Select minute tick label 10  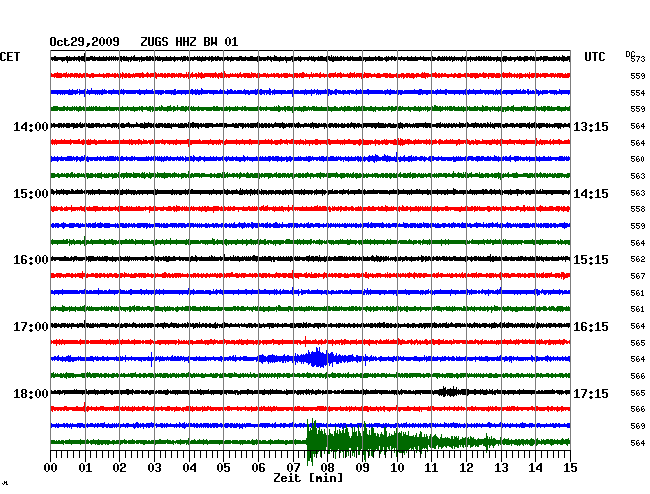(x=397, y=468)
